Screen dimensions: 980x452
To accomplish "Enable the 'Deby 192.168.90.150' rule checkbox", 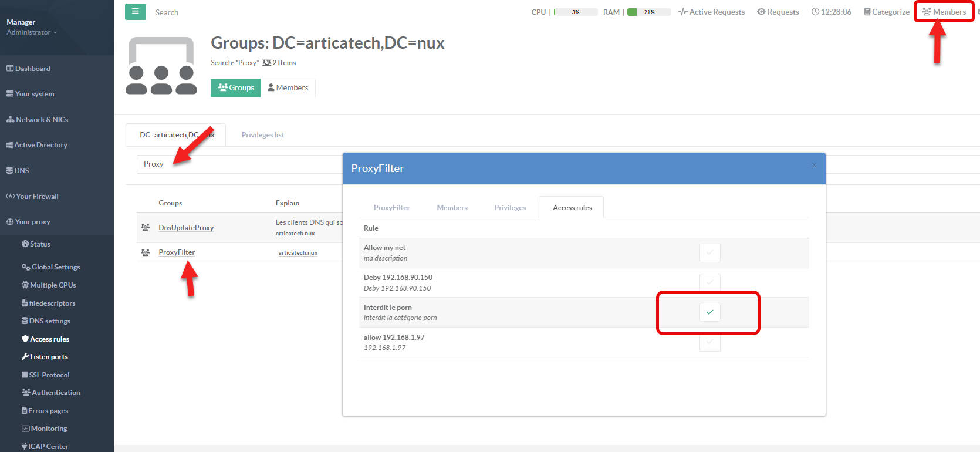I will coord(709,282).
